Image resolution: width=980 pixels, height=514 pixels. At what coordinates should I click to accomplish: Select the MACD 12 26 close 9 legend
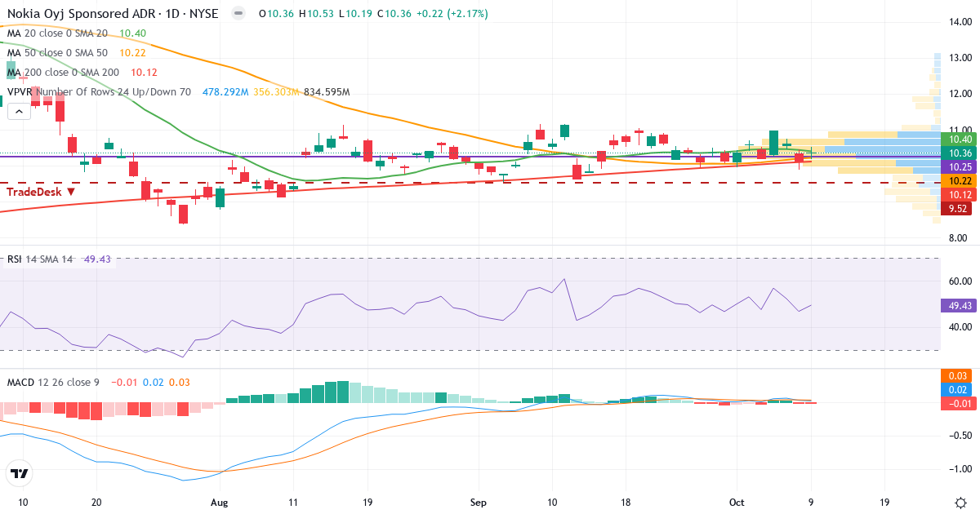pos(53,382)
